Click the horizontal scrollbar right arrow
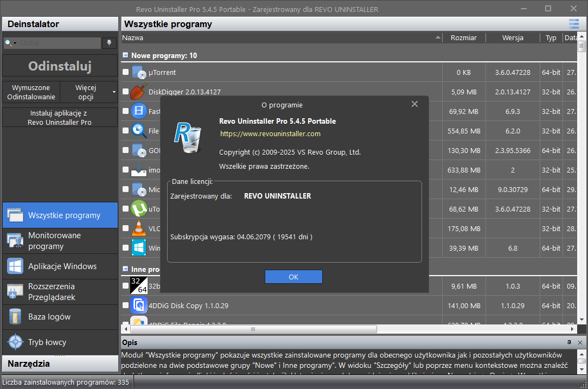 pyautogui.click(x=573, y=329)
